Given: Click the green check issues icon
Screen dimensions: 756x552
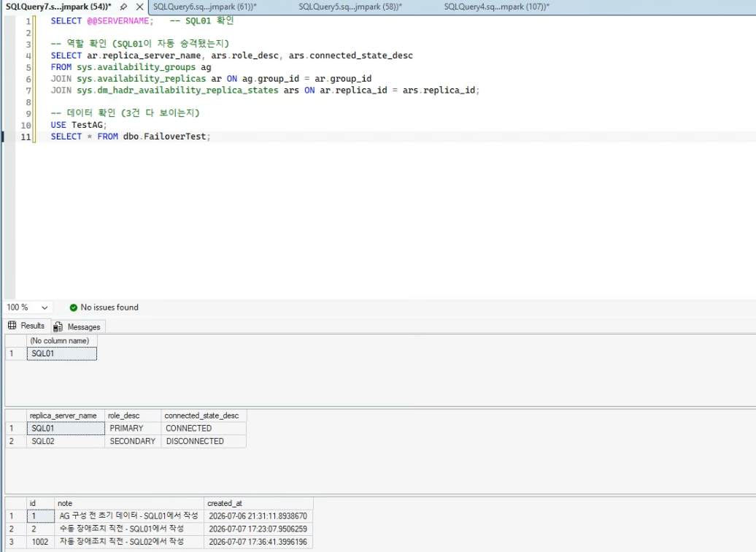Looking at the screenshot, I should (x=73, y=307).
